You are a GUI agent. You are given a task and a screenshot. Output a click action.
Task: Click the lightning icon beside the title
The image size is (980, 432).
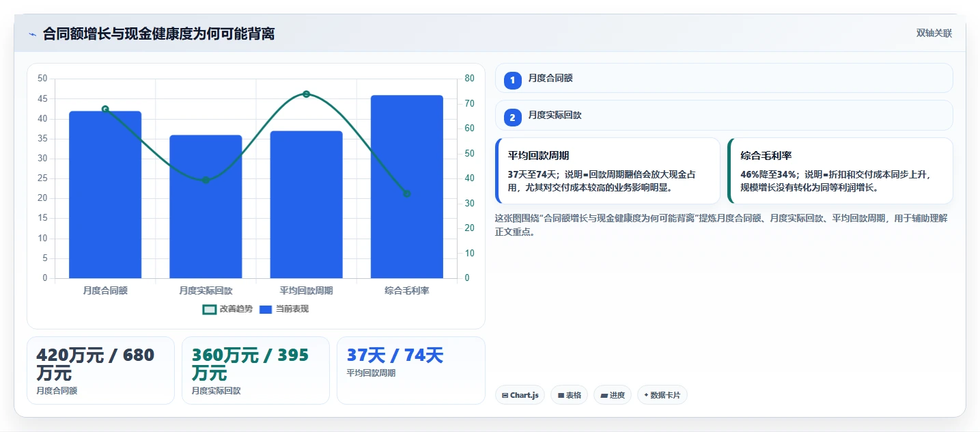coord(32,34)
